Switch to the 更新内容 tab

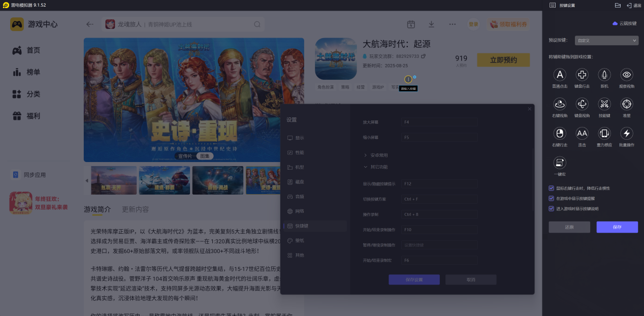(136, 209)
